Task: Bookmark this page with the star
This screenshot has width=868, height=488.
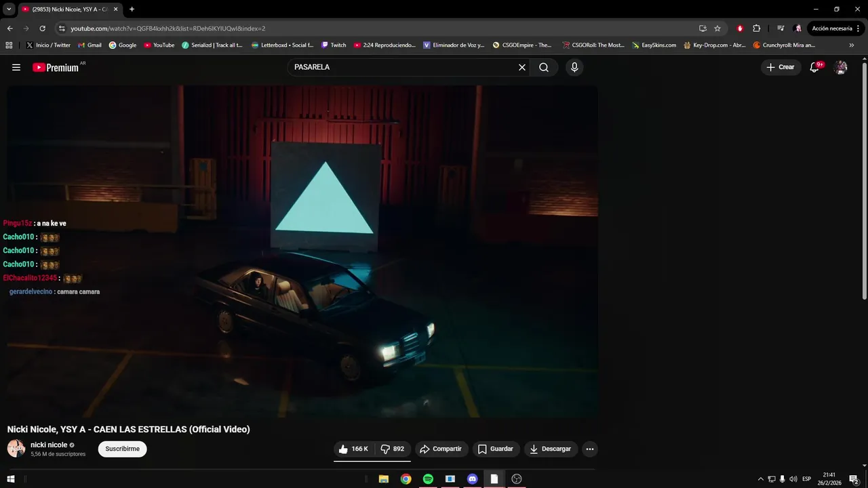Action: pos(717,28)
